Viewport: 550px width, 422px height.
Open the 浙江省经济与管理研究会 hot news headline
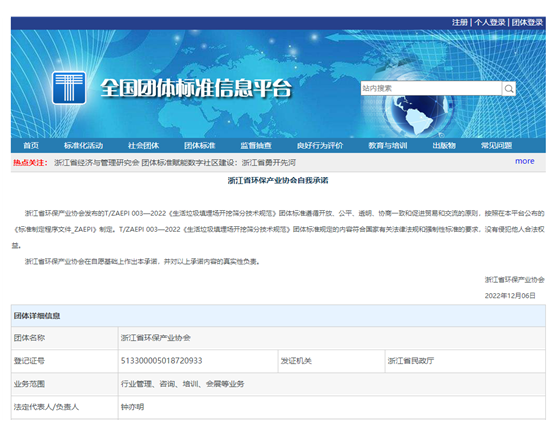[175, 163]
